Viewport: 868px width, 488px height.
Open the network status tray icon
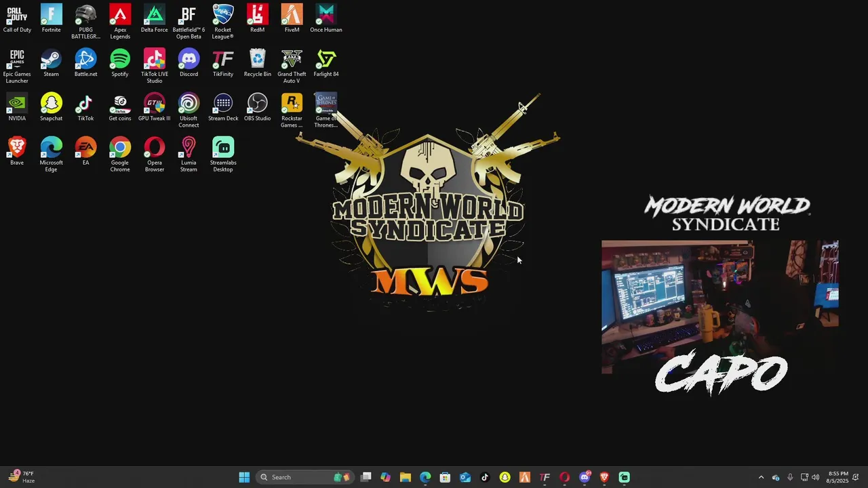[x=804, y=477]
